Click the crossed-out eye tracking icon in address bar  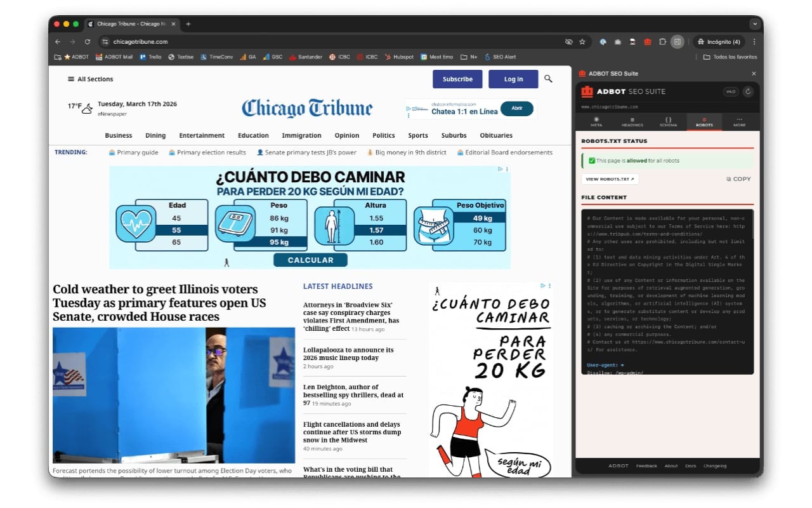(569, 42)
